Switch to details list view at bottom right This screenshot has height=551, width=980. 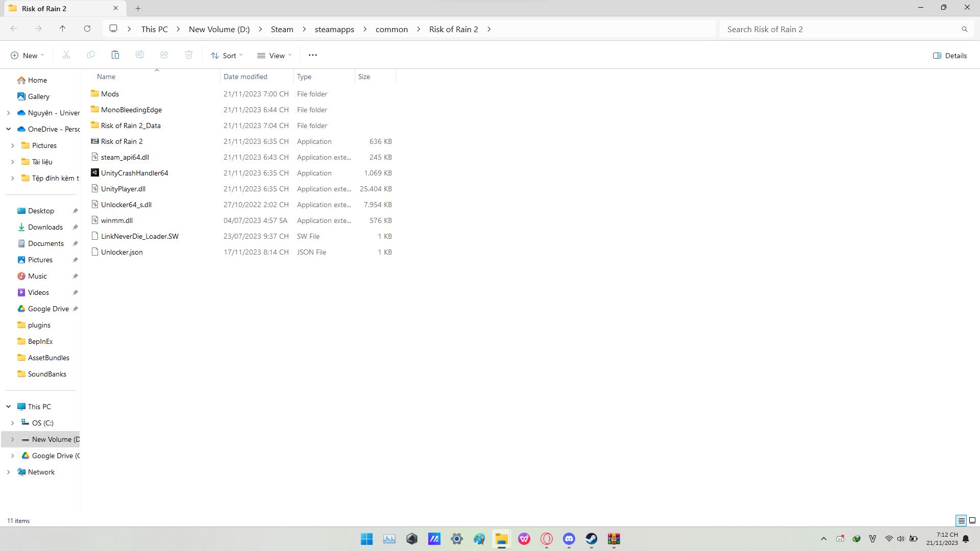[961, 520]
